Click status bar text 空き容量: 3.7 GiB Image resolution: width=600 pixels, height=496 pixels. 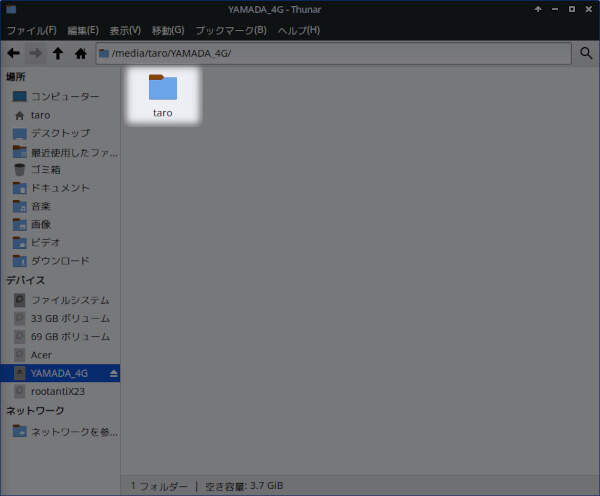[x=244, y=486]
